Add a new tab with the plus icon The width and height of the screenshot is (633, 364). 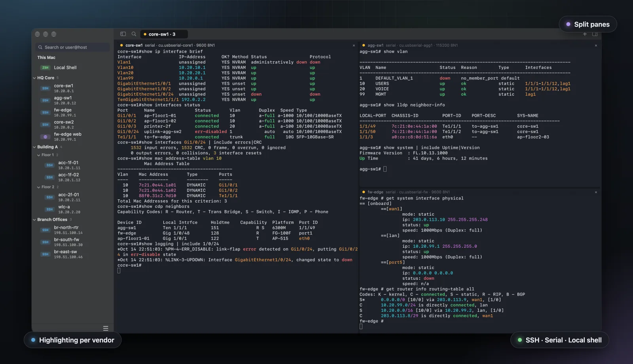pos(585,34)
